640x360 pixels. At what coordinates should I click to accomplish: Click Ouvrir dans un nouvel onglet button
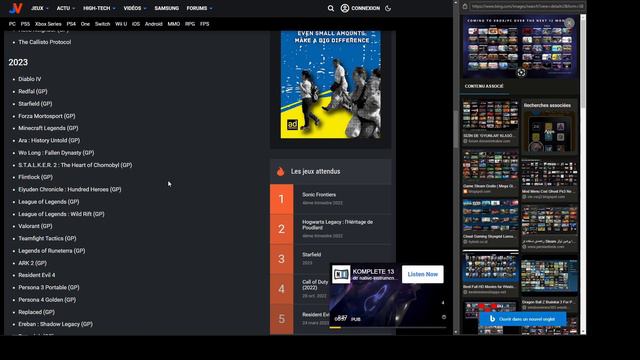pyautogui.click(x=523, y=319)
